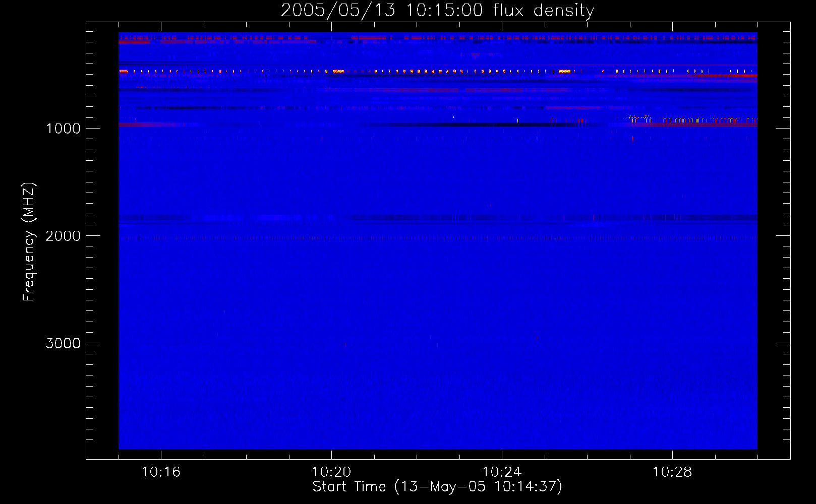Select the 'Frequency (MHZ)' axis label
The height and width of the screenshot is (504, 816).
29,242
